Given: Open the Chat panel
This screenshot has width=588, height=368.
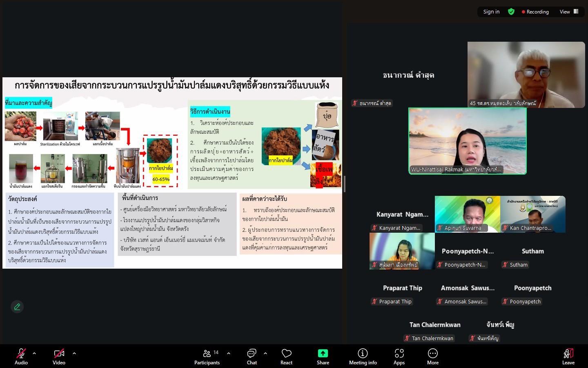Looking at the screenshot, I should tap(252, 356).
